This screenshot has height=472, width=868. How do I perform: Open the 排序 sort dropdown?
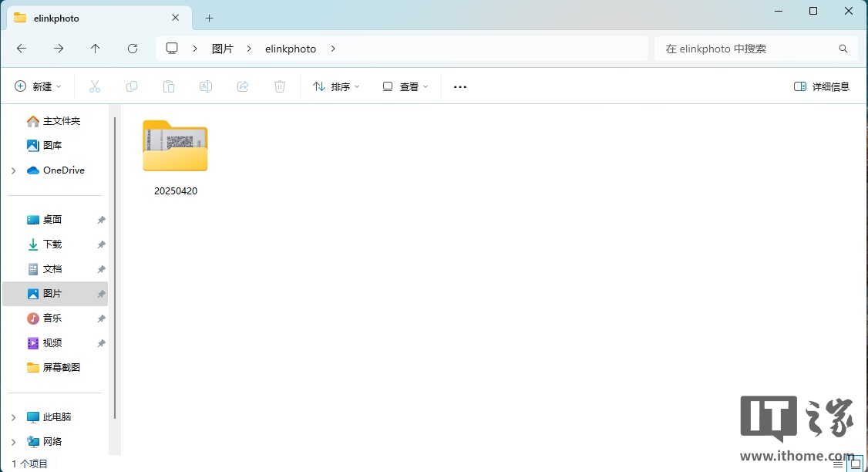coord(336,86)
